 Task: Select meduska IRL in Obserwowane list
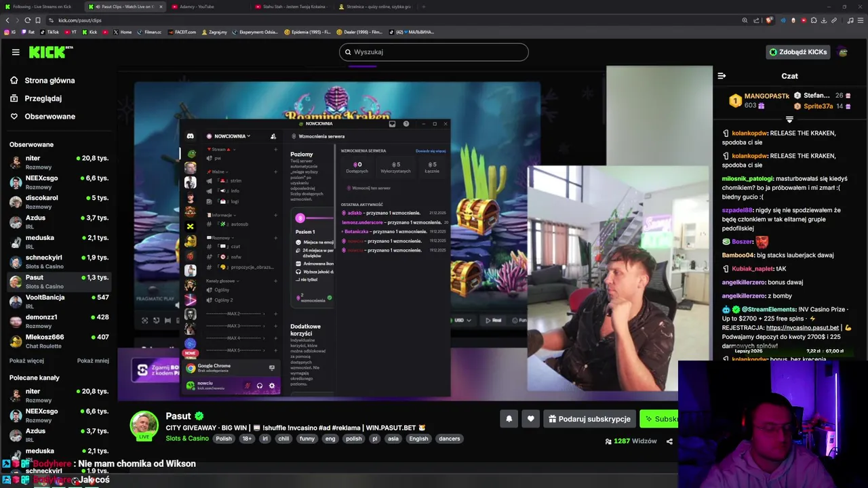(59, 241)
